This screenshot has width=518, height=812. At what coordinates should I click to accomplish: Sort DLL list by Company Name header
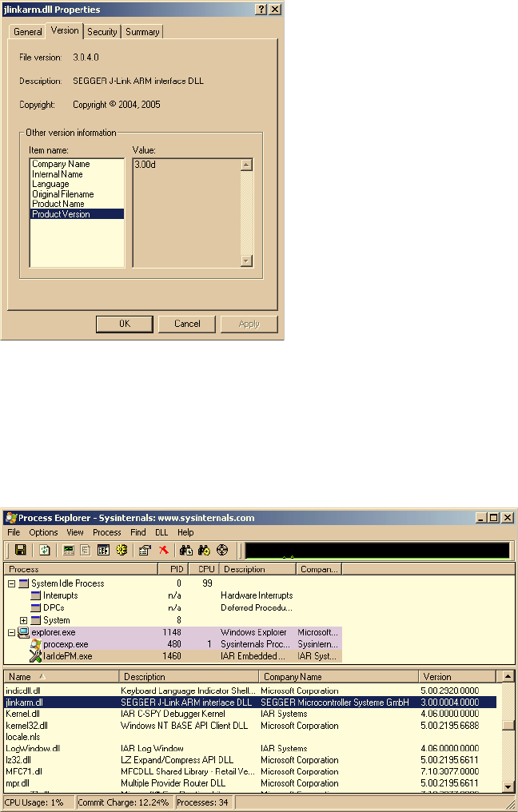(x=338, y=677)
